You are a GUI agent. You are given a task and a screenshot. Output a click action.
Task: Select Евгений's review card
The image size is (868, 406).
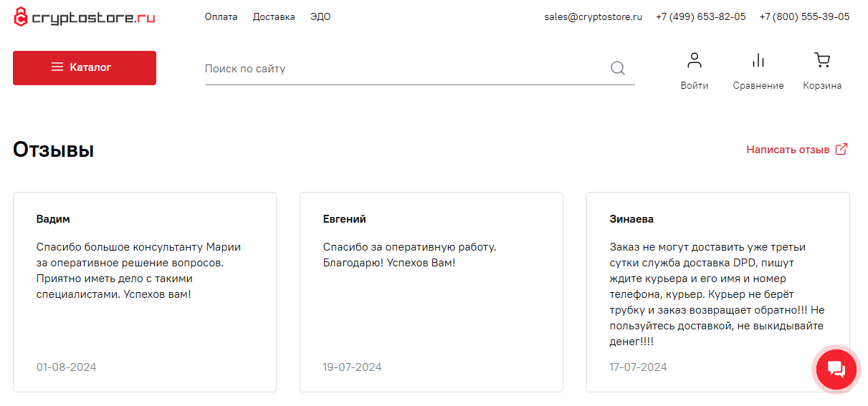431,292
